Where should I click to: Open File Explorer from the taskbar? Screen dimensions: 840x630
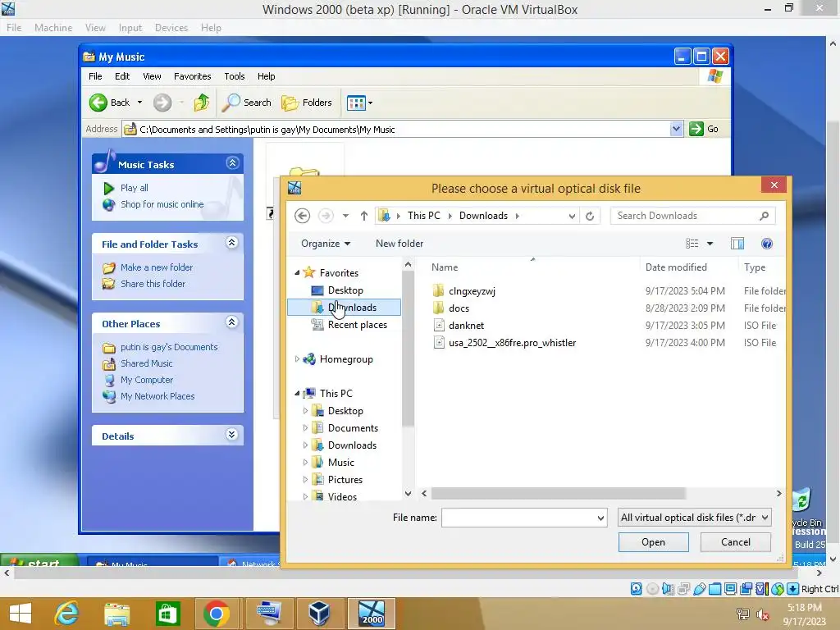point(116,614)
